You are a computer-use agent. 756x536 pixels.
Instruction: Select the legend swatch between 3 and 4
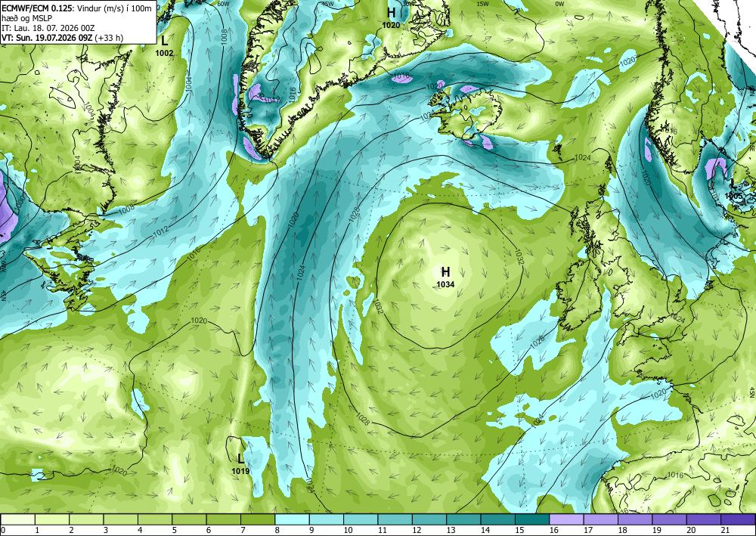[x=120, y=519]
